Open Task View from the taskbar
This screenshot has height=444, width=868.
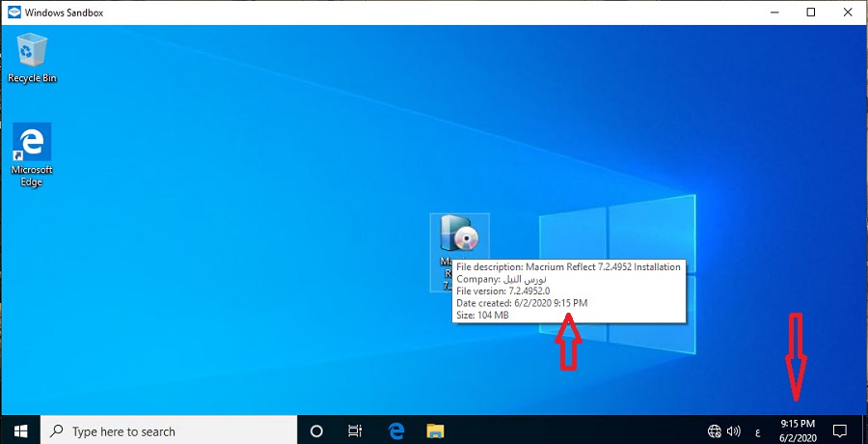[x=355, y=430]
